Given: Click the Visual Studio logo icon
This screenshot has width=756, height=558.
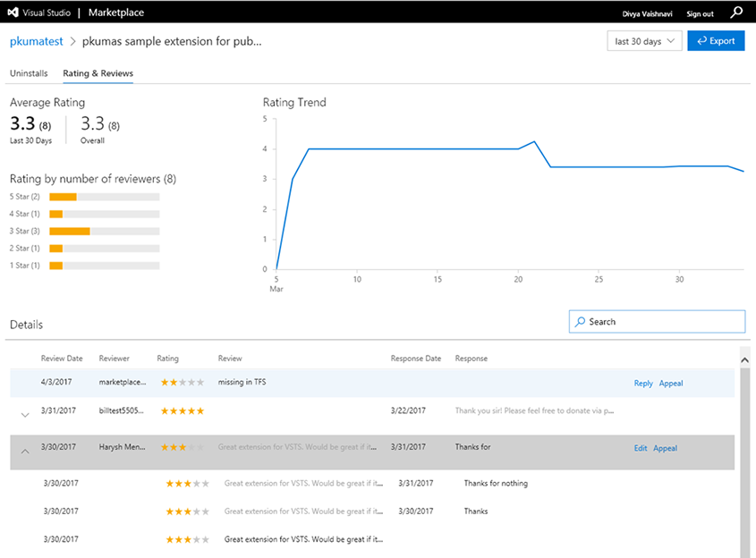Looking at the screenshot, I should (13, 13).
